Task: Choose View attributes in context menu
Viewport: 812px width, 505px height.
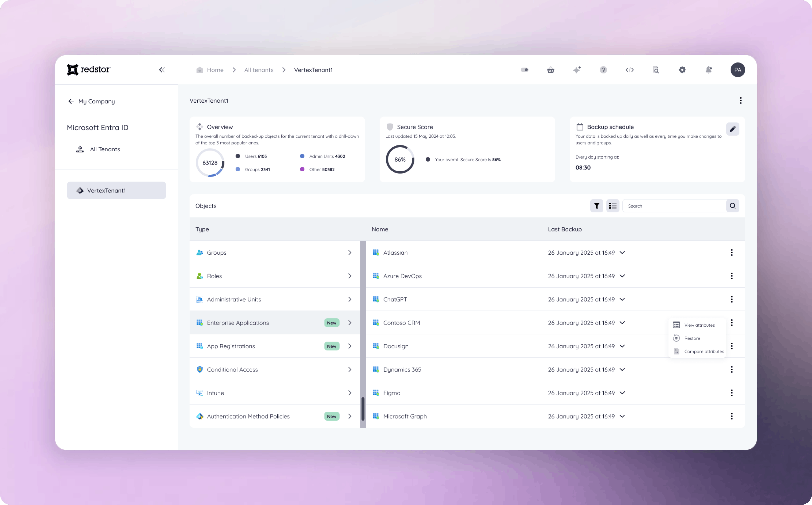Action: [697, 325]
